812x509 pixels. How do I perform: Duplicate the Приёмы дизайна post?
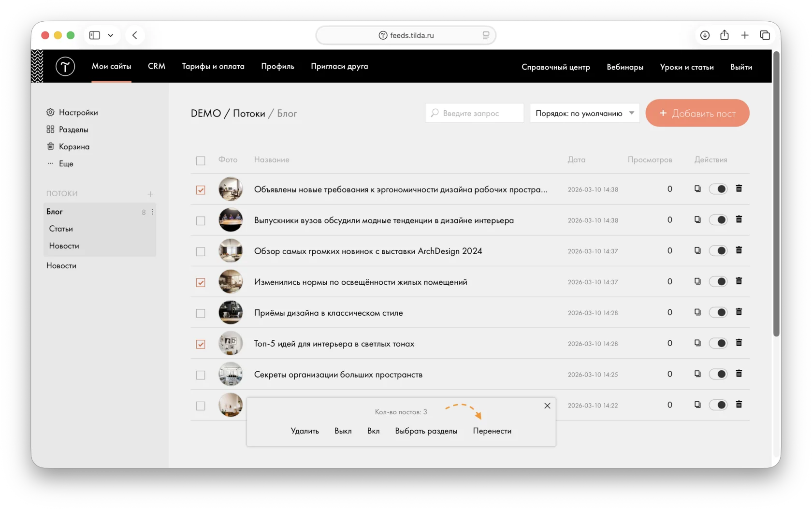tap(697, 312)
